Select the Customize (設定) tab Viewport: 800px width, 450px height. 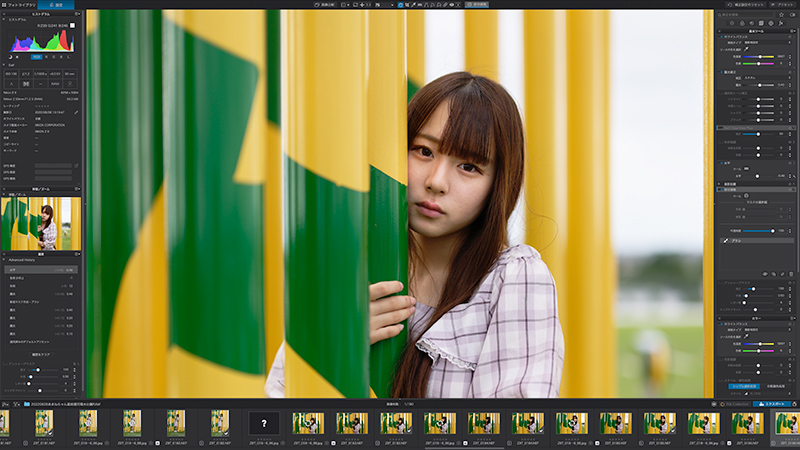point(56,5)
